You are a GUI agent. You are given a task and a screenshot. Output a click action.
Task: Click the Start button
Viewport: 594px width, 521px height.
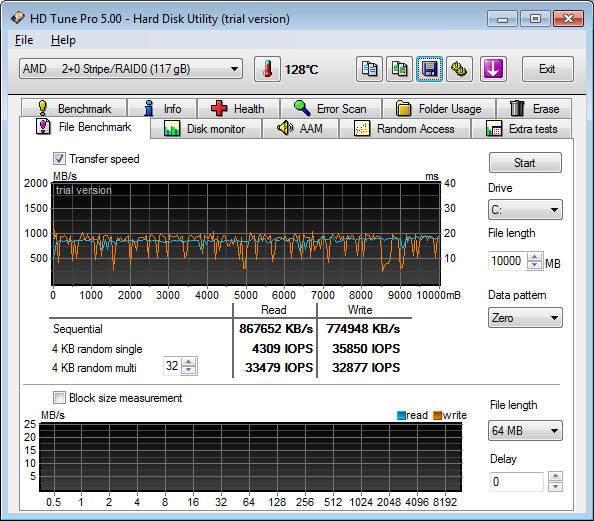click(x=525, y=163)
